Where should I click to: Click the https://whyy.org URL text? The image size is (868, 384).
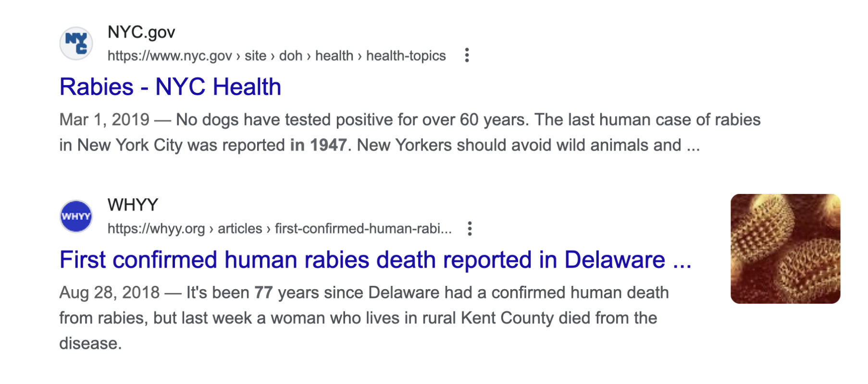[156, 229]
